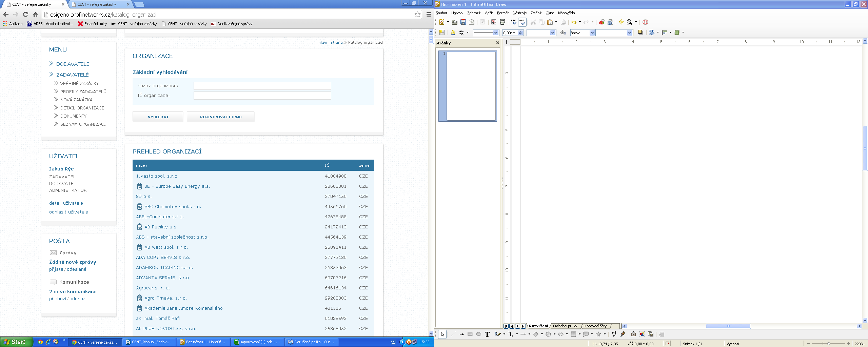Click the Zoom magnifier icon in Draw
Image resolution: width=868 pixels, height=347 pixels.
630,22
